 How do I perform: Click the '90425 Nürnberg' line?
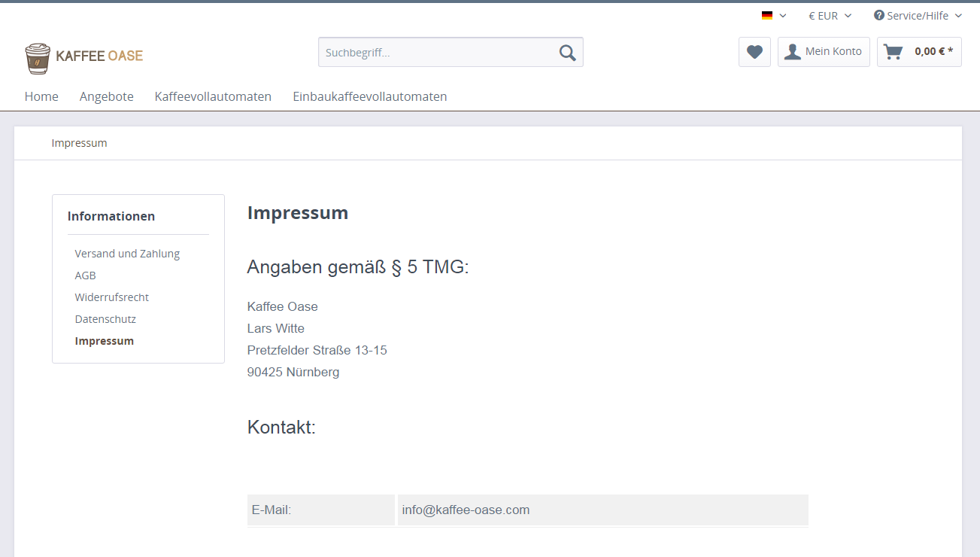(293, 372)
